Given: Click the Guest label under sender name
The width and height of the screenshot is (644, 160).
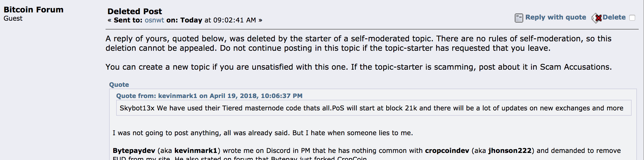Looking at the screenshot, I should click(x=13, y=18).
